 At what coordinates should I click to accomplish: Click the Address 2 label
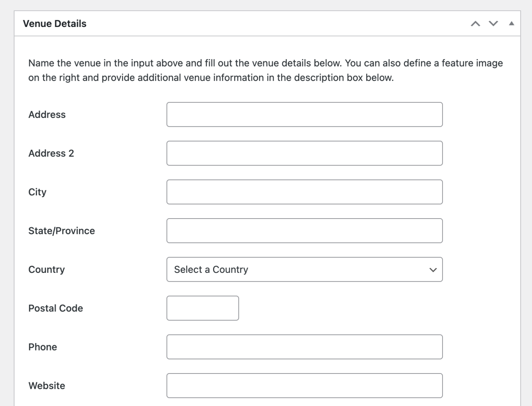[51, 153]
